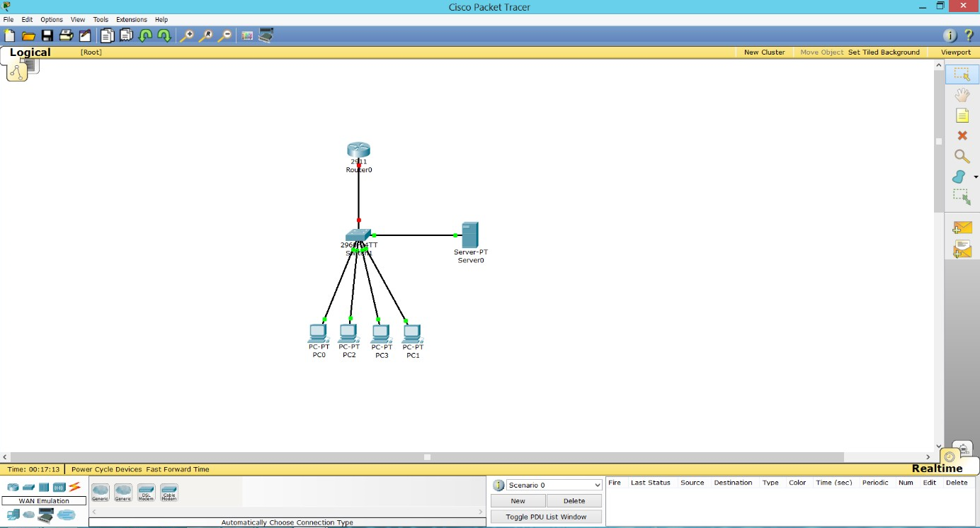980x528 pixels.
Task: Add a Complex PDU envelope
Action: click(962, 249)
